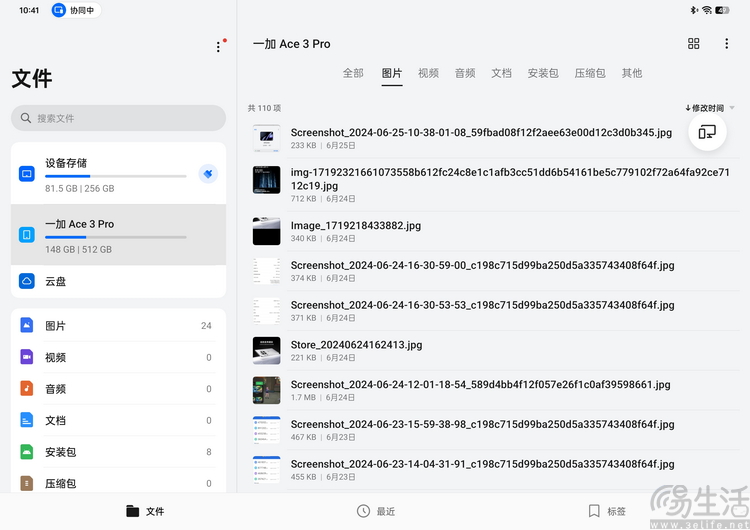This screenshot has height=530, width=750.
Task: Tap the 协同中 collaboration status pill
Action: click(x=76, y=10)
